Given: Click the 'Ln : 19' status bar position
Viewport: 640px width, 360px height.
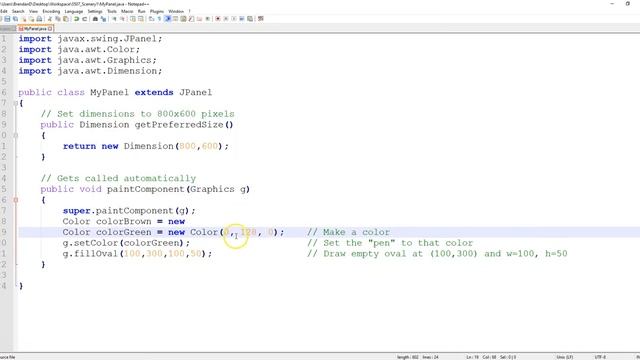Looking at the screenshot, I should click(x=473, y=357).
